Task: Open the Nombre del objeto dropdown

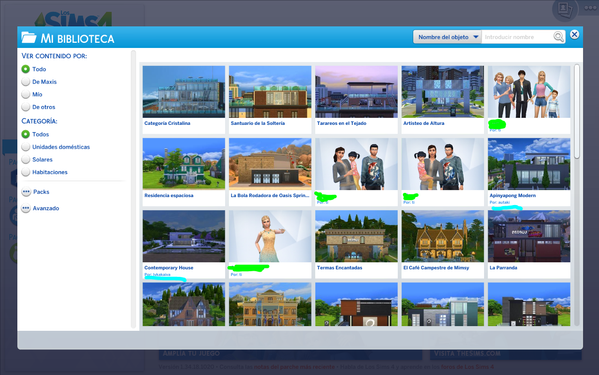Action: (447, 37)
